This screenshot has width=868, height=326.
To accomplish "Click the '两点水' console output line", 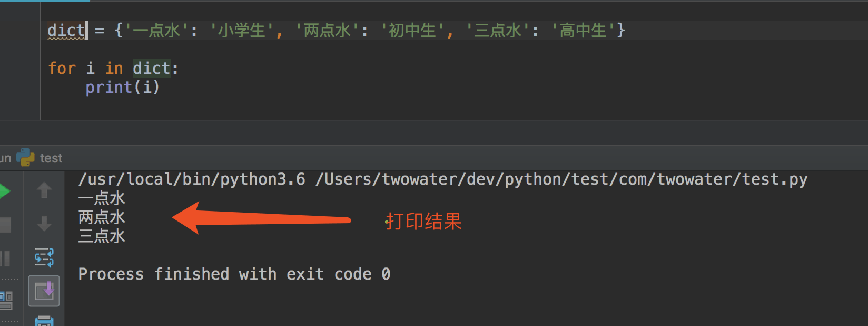I will click(x=102, y=217).
